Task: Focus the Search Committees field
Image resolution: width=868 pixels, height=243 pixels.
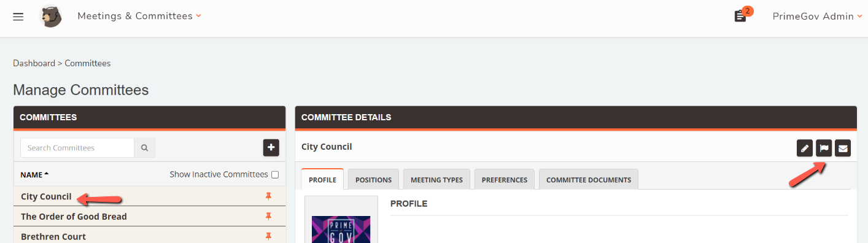Action: coord(77,148)
